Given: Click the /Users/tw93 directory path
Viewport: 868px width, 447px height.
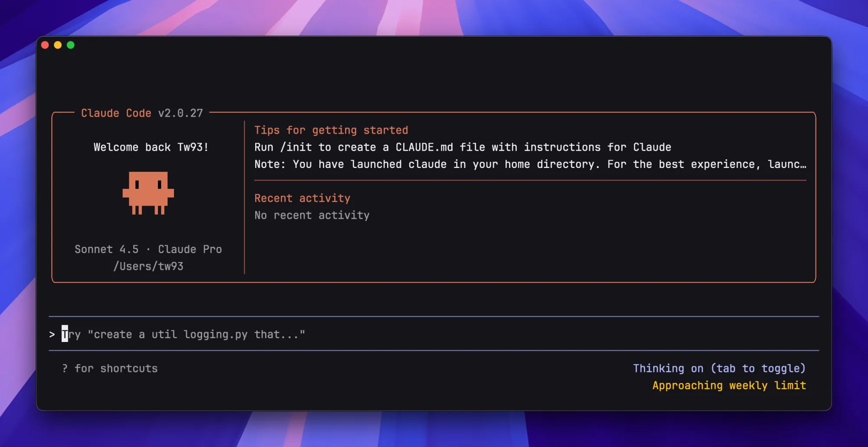Looking at the screenshot, I should point(148,266).
